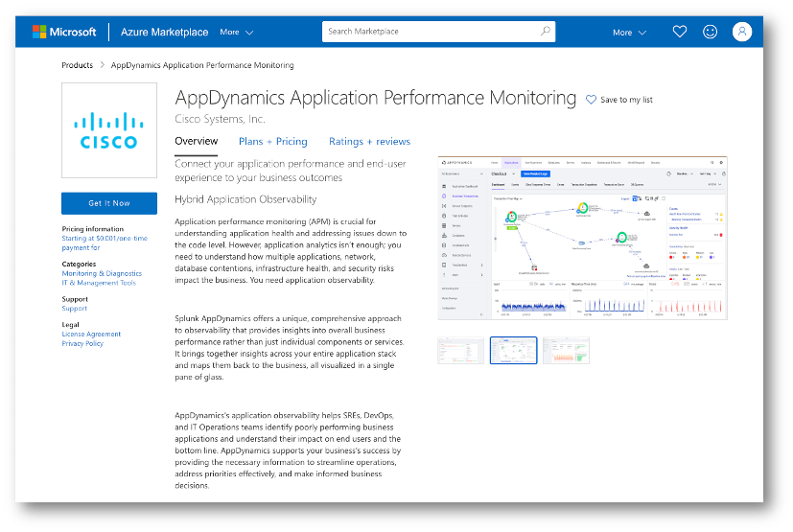Open Monitoring & Diagnostics category
This screenshot has width=793, height=532.
click(102, 273)
